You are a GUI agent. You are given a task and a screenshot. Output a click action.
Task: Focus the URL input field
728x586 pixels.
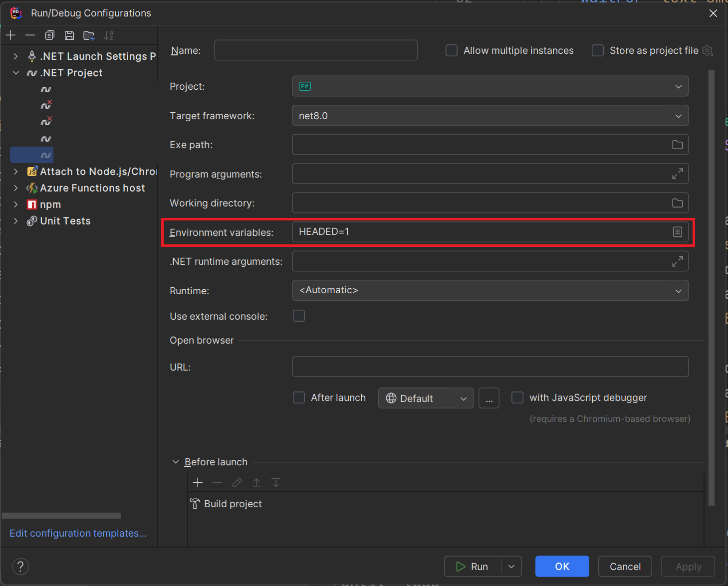tap(490, 367)
